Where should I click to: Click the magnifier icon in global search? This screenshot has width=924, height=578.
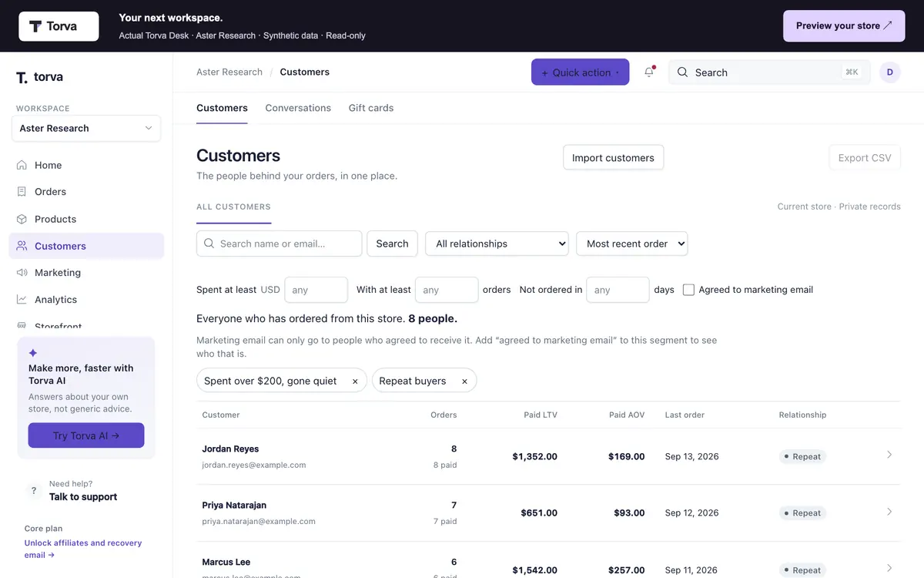(x=682, y=72)
